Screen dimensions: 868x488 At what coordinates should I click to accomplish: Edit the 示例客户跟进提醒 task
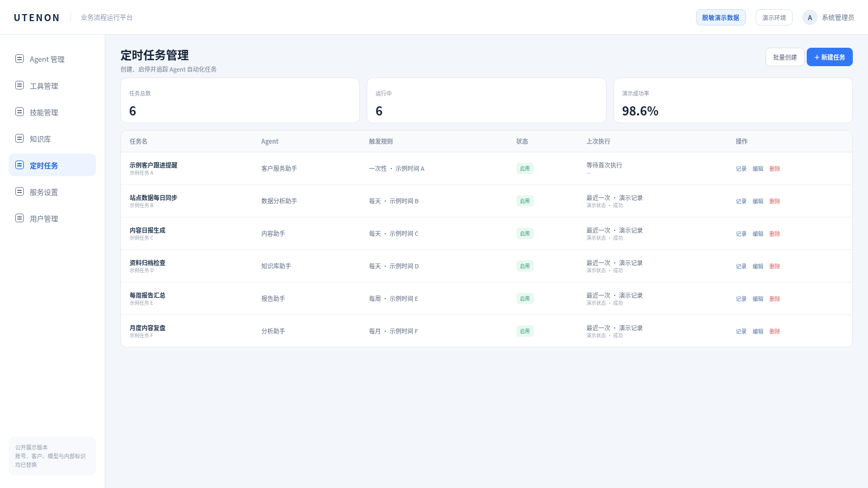pyautogui.click(x=758, y=169)
